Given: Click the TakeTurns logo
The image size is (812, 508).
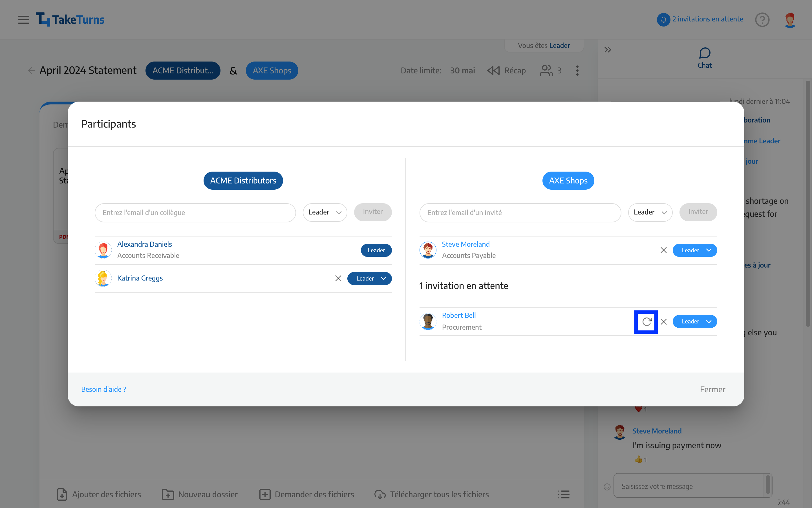Looking at the screenshot, I should (x=70, y=19).
